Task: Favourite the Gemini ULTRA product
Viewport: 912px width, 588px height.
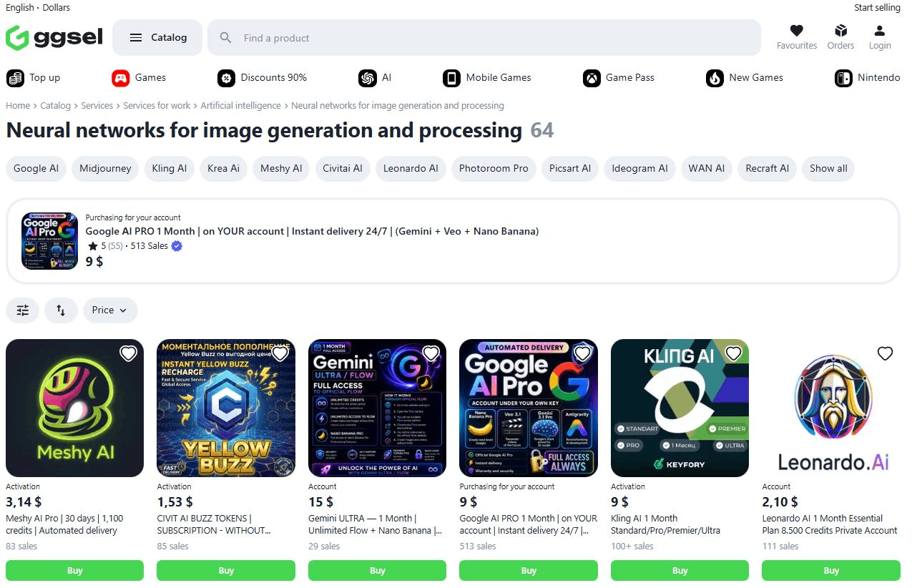Action: pos(431,353)
